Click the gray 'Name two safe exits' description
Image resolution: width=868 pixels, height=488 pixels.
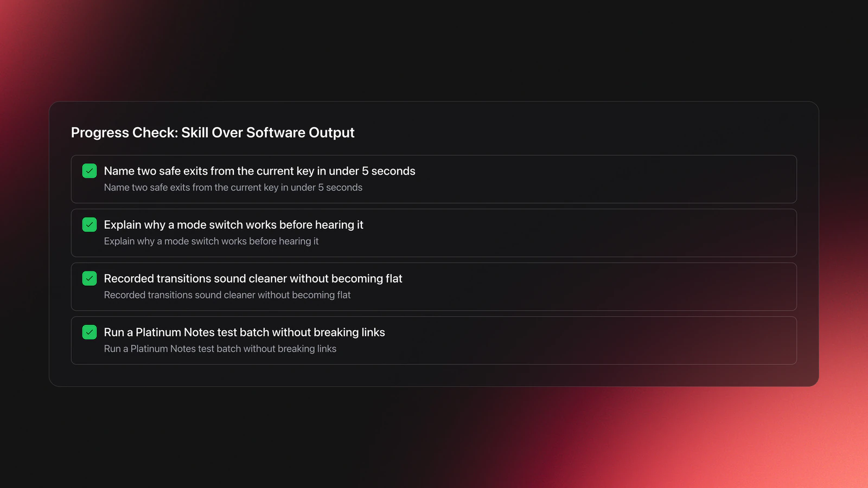[x=233, y=188]
